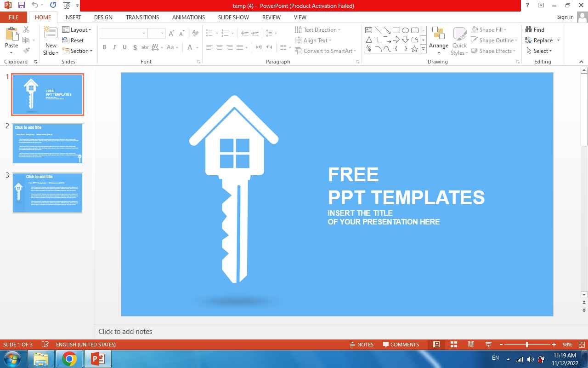Open the Section dropdown menu
This screenshot has width=588, height=368.
(x=77, y=51)
